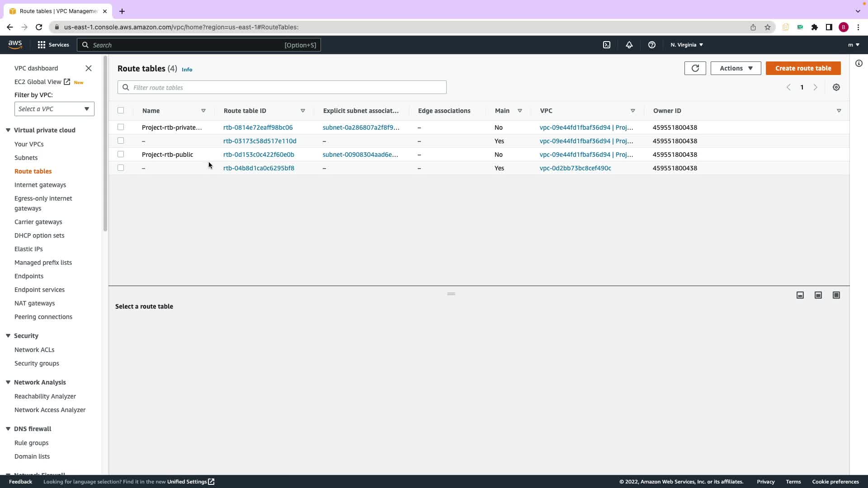Viewport: 868px width, 488px height.
Task: Open the rtb-0814e72eaff98bc06 route table link
Action: 258,127
